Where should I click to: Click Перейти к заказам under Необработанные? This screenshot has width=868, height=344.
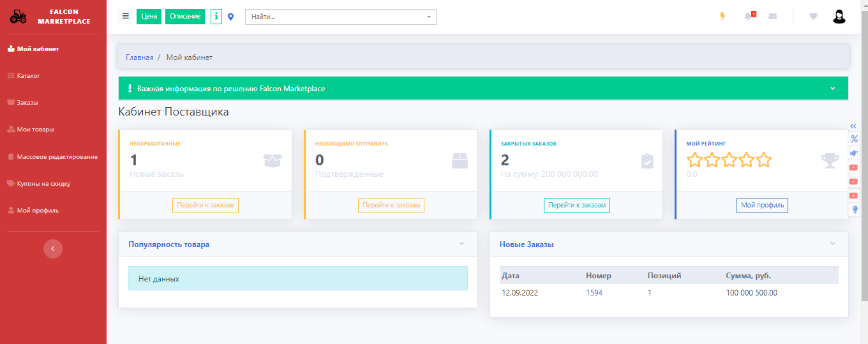(x=205, y=206)
